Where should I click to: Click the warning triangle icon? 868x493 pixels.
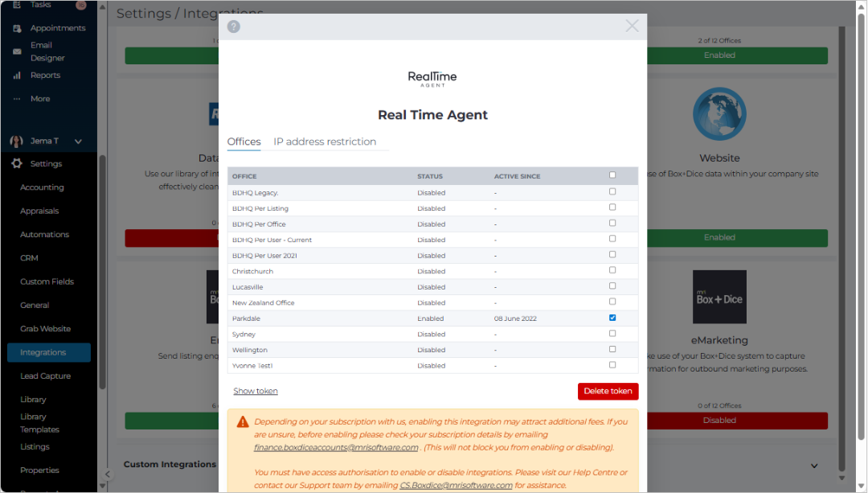[x=243, y=422]
